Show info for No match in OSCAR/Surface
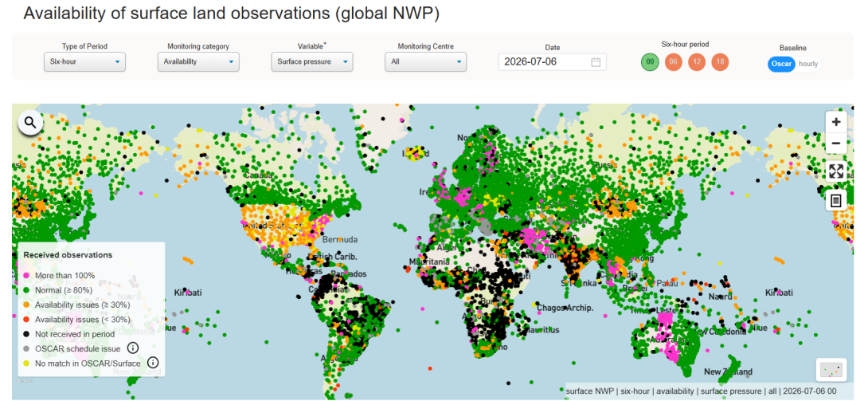 pyautogui.click(x=154, y=363)
